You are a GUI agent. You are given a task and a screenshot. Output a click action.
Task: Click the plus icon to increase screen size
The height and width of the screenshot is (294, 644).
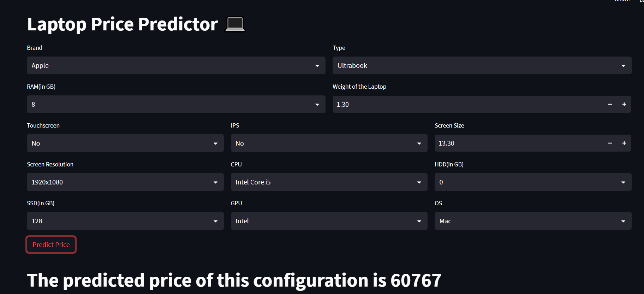point(624,143)
